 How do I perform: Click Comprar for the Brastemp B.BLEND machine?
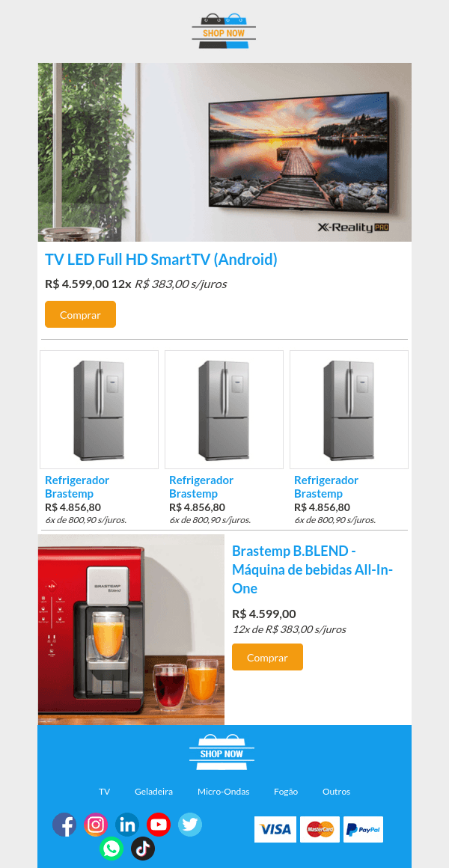267,656
